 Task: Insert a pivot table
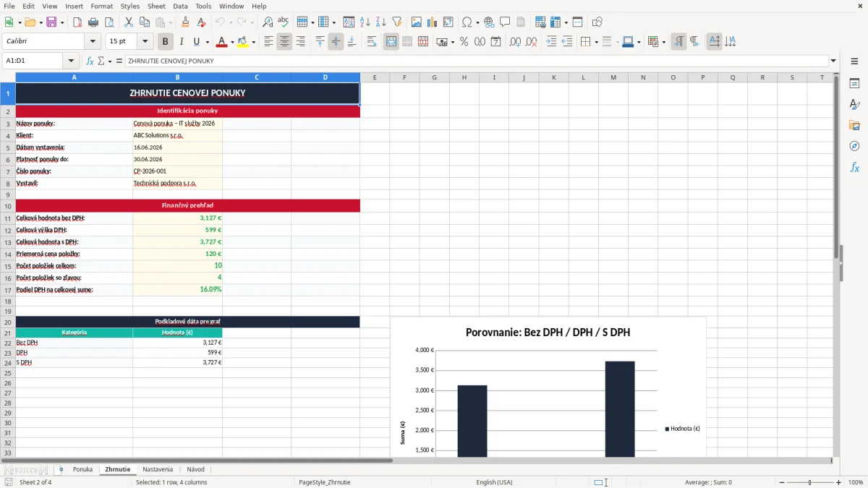tap(448, 22)
